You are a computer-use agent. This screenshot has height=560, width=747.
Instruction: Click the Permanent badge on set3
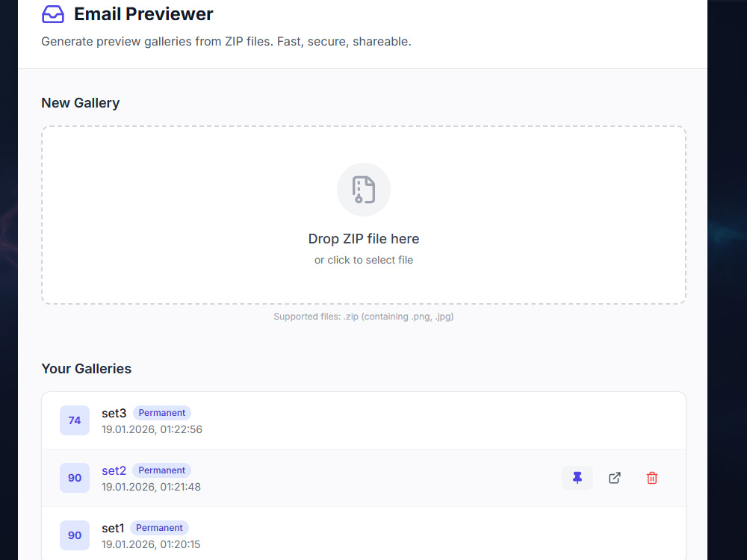click(x=162, y=413)
